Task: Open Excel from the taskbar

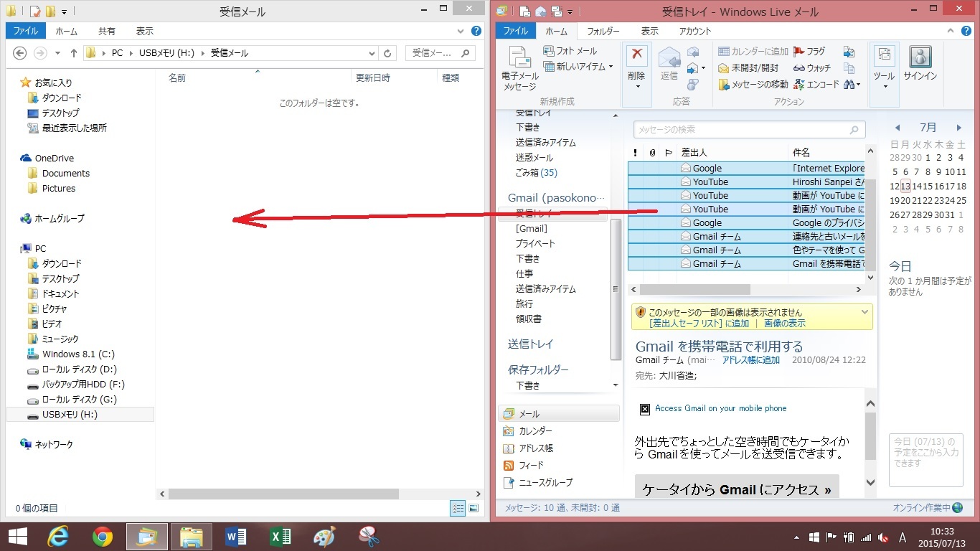Action: pos(280,537)
